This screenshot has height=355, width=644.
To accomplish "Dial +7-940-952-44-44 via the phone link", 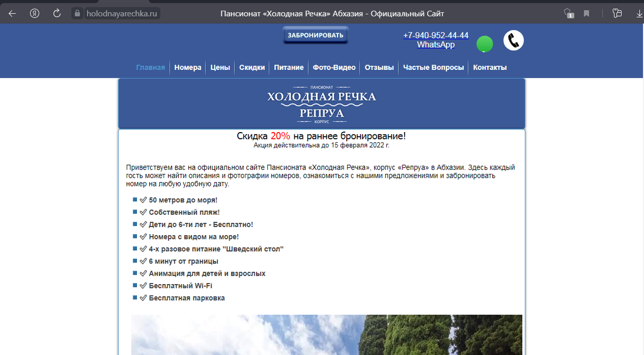I will click(x=436, y=35).
